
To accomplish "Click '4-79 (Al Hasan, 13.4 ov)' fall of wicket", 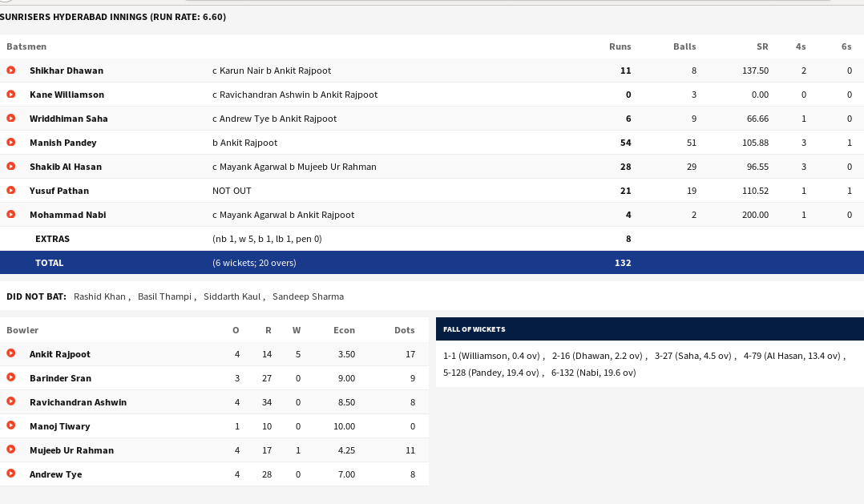I will 792,356.
